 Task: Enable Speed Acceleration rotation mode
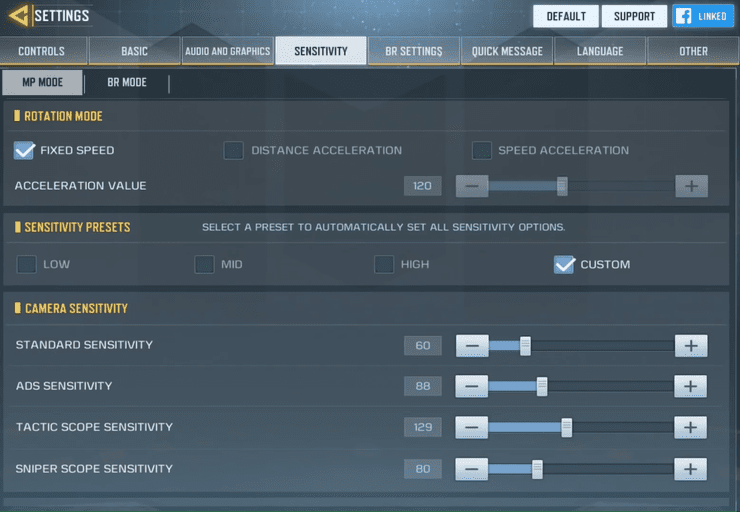tap(482, 151)
